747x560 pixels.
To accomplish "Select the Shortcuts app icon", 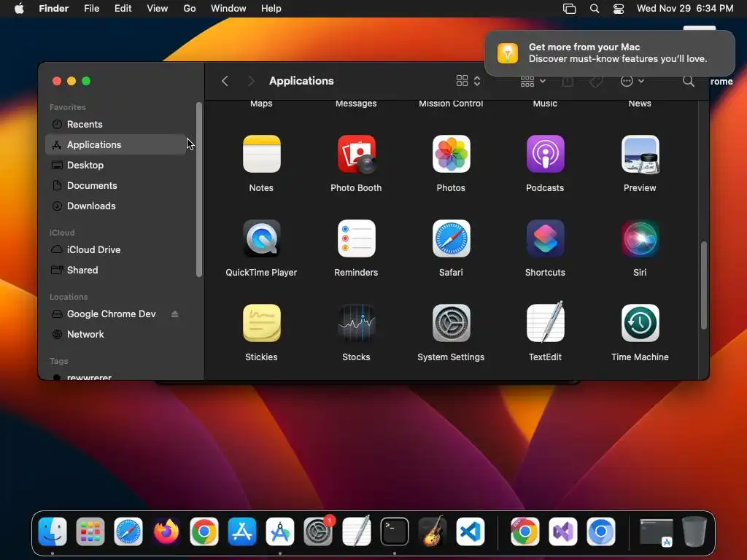I will 546,238.
